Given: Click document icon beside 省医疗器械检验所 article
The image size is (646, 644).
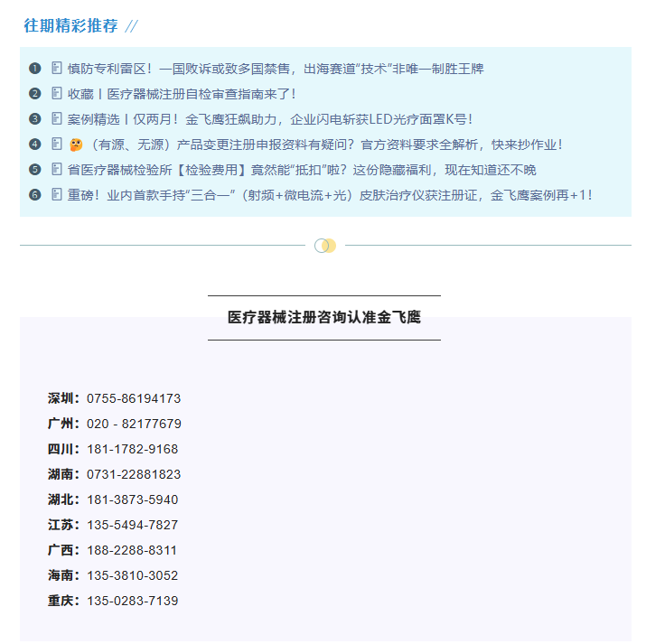Looking at the screenshot, I should [57, 170].
